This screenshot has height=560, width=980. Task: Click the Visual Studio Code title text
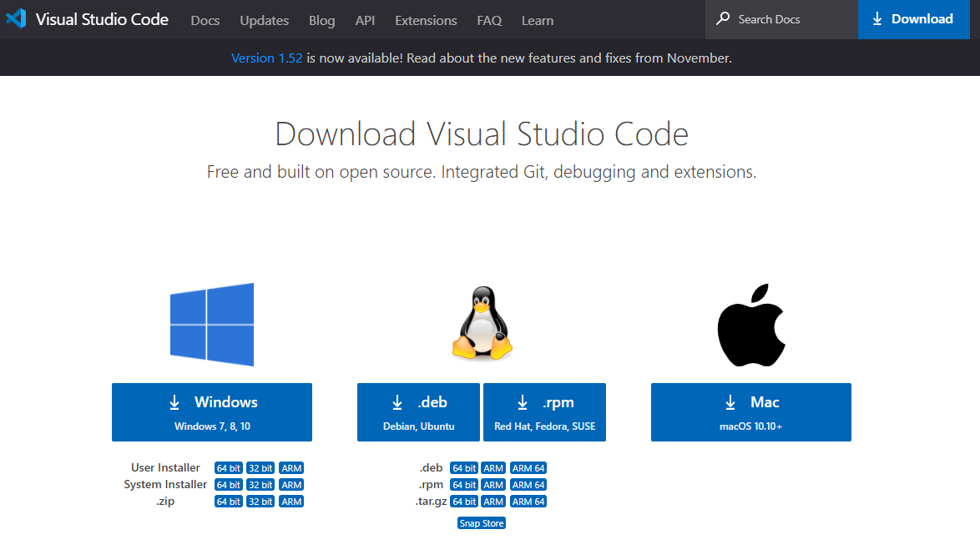[x=102, y=19]
